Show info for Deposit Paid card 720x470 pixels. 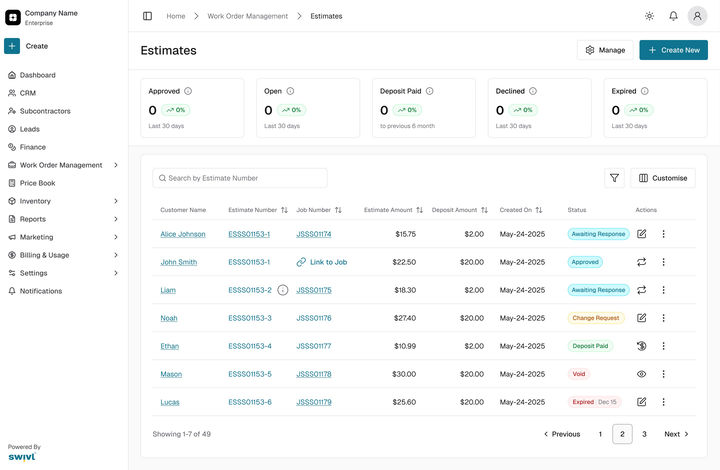click(x=429, y=91)
